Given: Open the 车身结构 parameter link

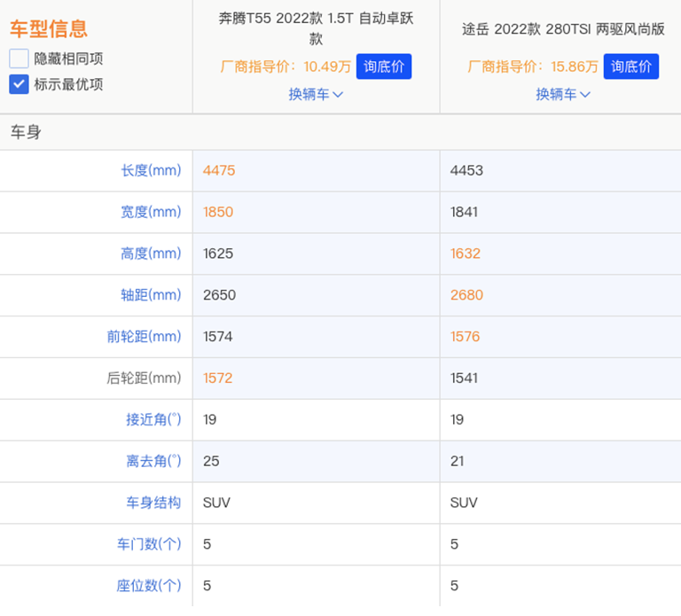Looking at the screenshot, I should (x=153, y=503).
